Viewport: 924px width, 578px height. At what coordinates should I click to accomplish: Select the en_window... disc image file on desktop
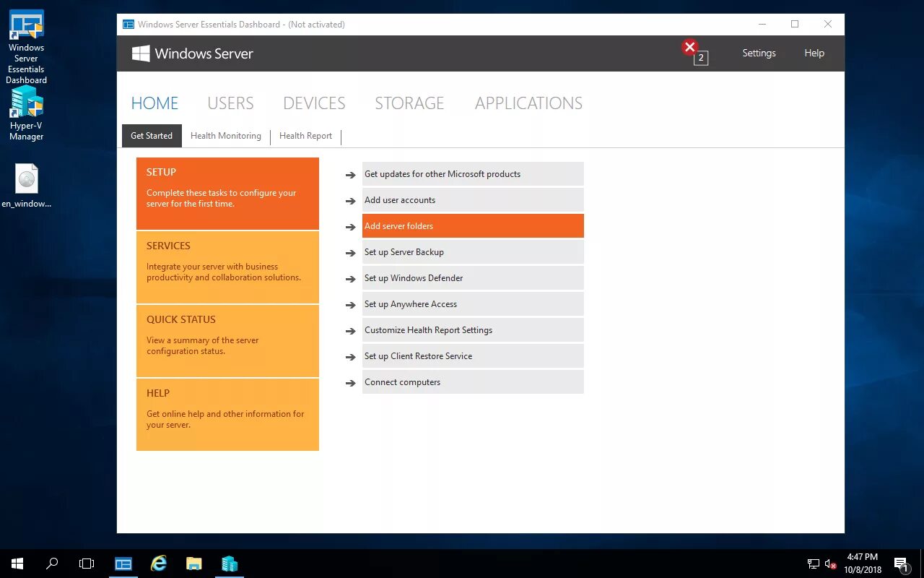[27, 186]
